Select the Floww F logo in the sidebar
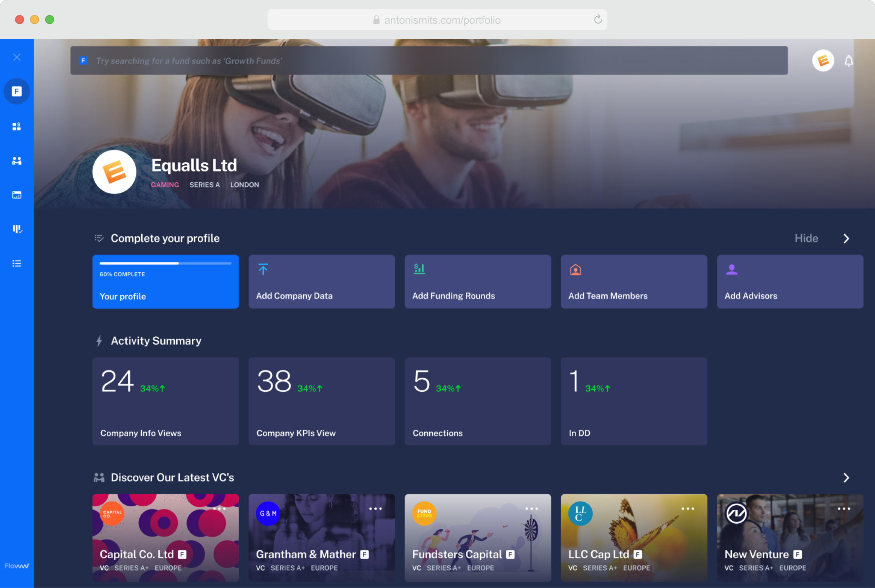875x588 pixels. 17,91
